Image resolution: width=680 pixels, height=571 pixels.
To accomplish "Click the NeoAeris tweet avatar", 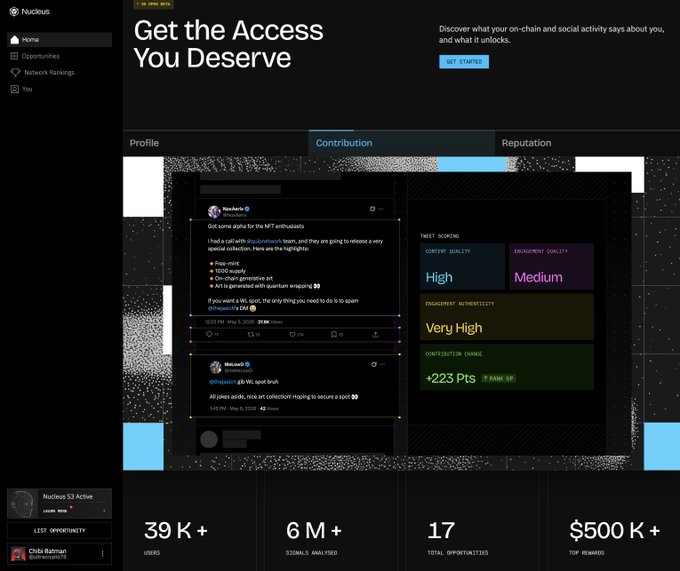I will point(214,212).
